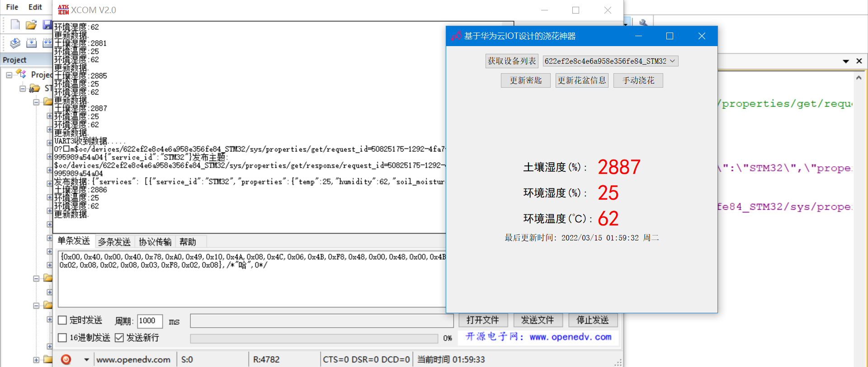This screenshot has height=367, width=868.
Task: Click the 土壤湿度:2881 line in the receive log
Action: (x=80, y=43)
